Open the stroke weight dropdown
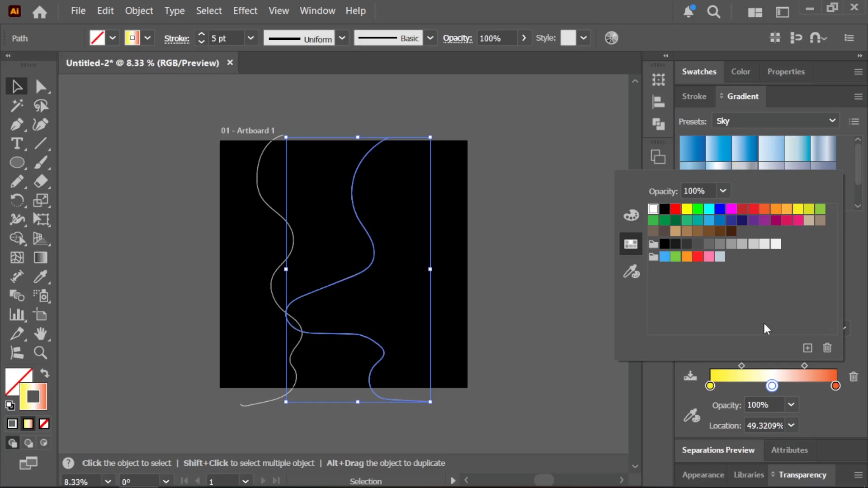868x488 pixels. [x=250, y=38]
